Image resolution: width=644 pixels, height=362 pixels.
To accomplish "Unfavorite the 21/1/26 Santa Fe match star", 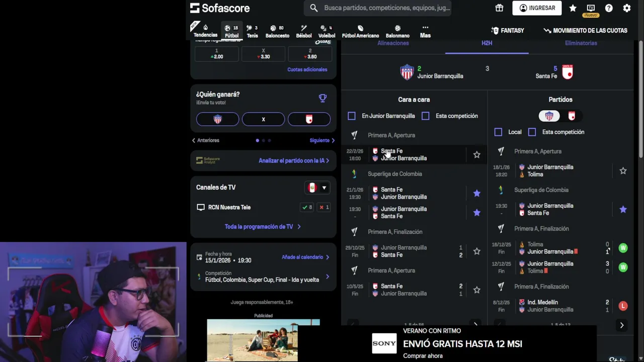I will [x=476, y=193].
